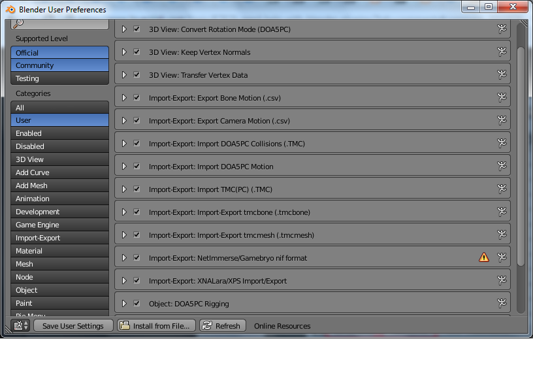This screenshot has height=392, width=533.
Task: Select the Import-Export category
Action: 60,238
